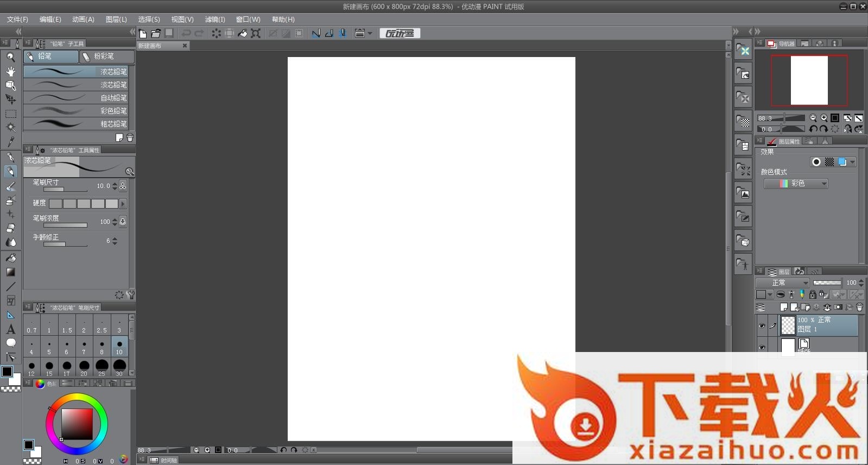Select brush size 20 preset
Viewport: 868px width, 465px height.
(84, 367)
